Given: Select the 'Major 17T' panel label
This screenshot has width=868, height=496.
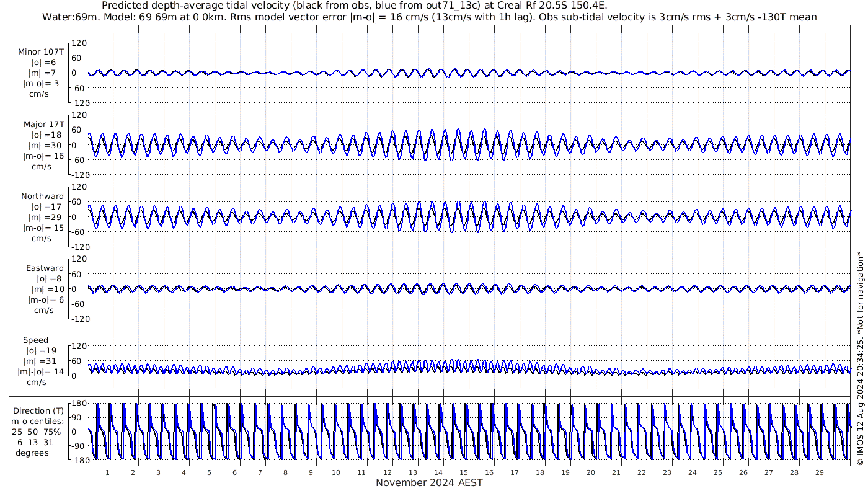Looking at the screenshot, I should (x=44, y=124).
